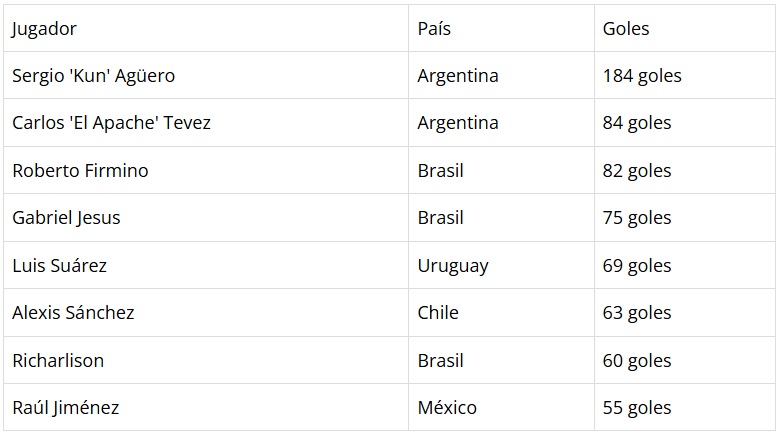Click the 184 goles cell
Image resolution: width=780 pixels, height=434 pixels.
click(642, 76)
